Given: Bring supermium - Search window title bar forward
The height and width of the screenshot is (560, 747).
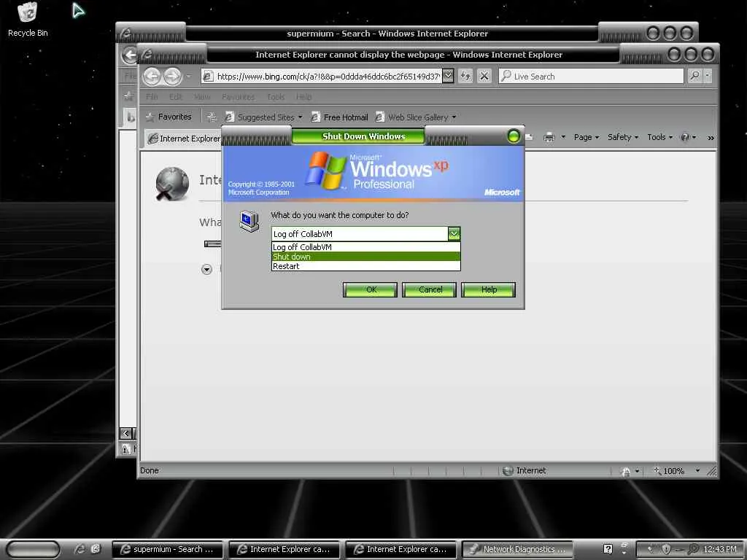Looking at the screenshot, I should point(387,34).
